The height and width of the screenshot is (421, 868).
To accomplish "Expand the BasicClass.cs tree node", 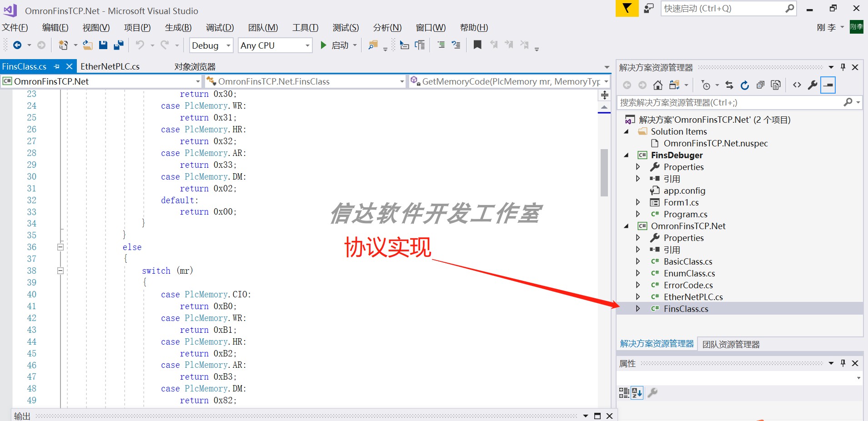I will (x=638, y=261).
